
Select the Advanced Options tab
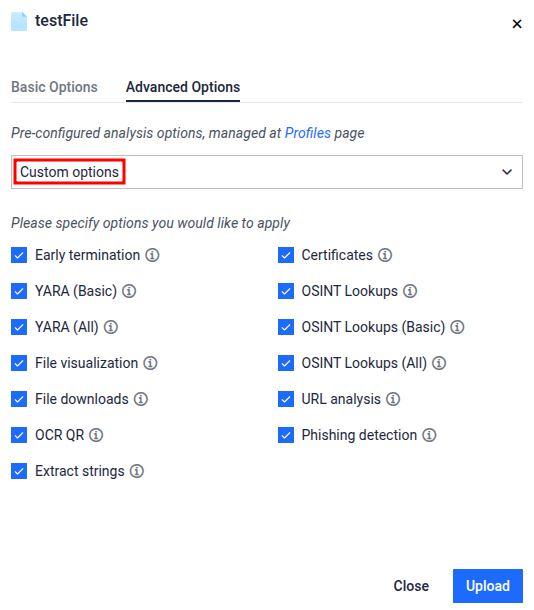[183, 87]
